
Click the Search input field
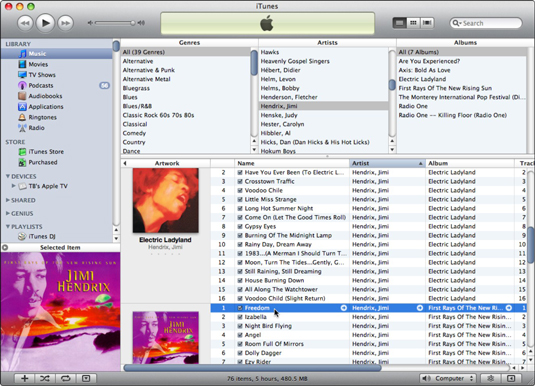[x=486, y=23]
